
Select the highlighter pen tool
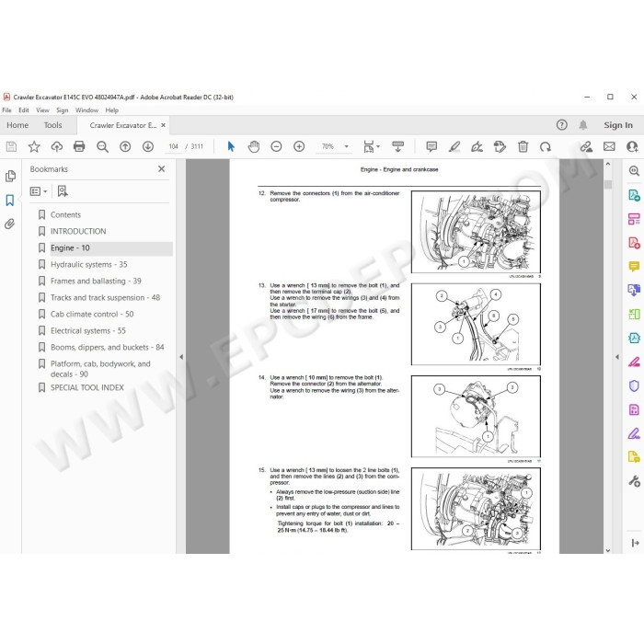454,146
